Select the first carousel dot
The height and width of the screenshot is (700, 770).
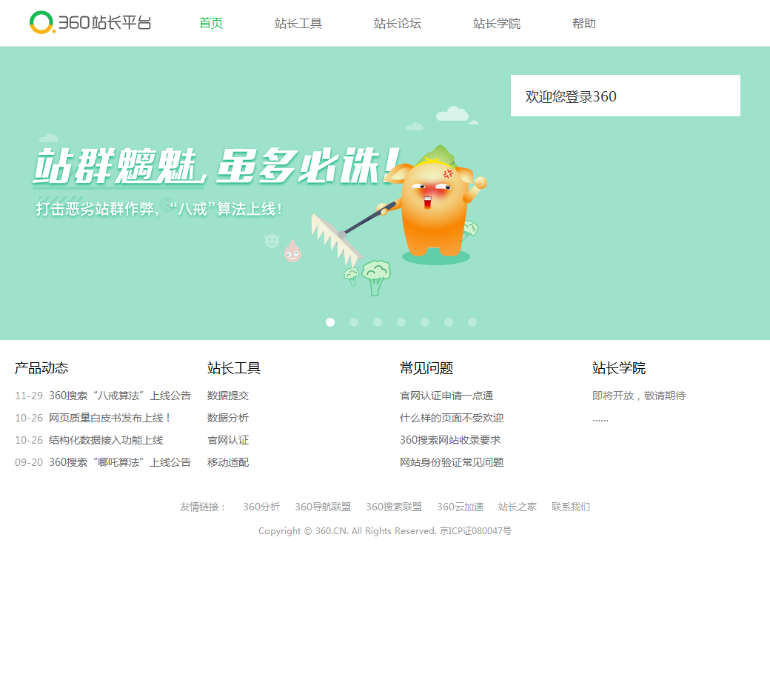[x=330, y=322]
